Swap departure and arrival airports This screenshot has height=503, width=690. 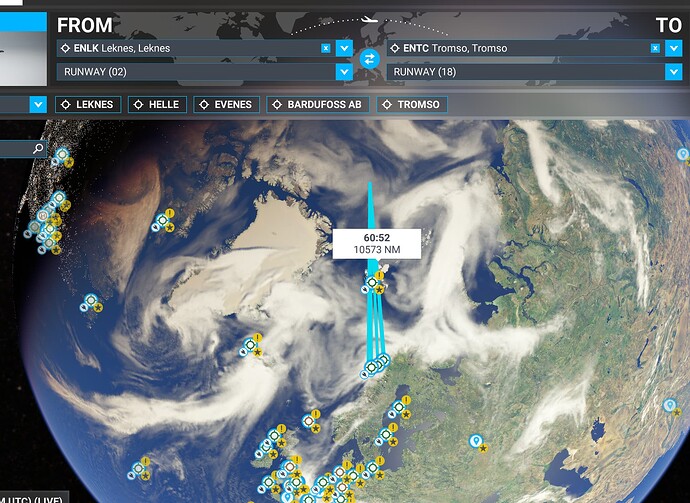click(x=370, y=59)
